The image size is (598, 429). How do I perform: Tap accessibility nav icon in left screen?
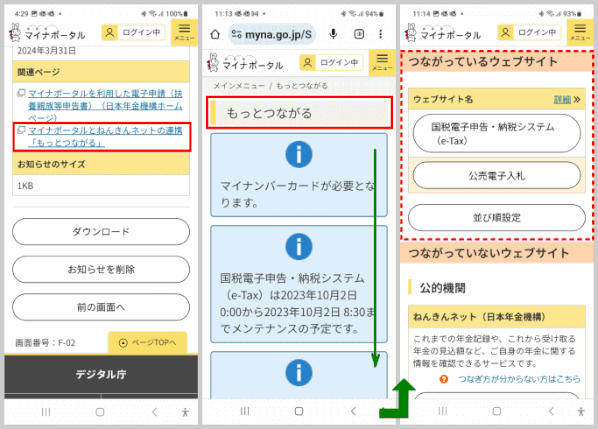tap(185, 412)
